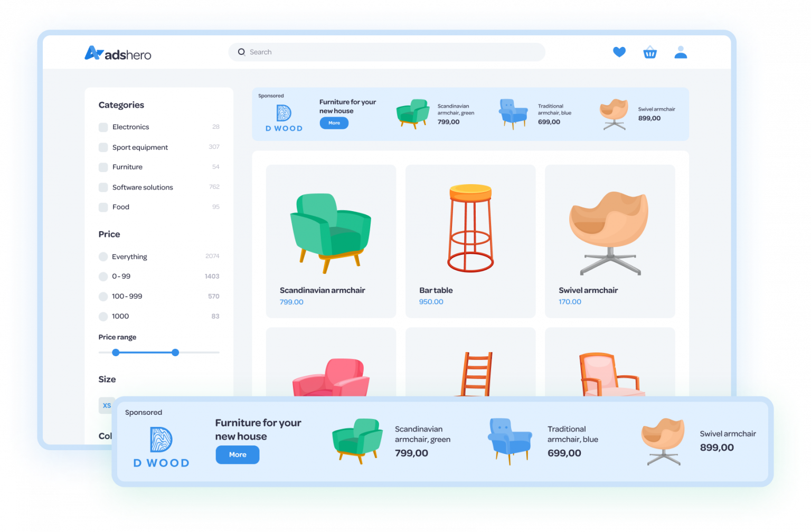The height and width of the screenshot is (532, 811).
Task: Click the adshero logo
Action: (118, 53)
